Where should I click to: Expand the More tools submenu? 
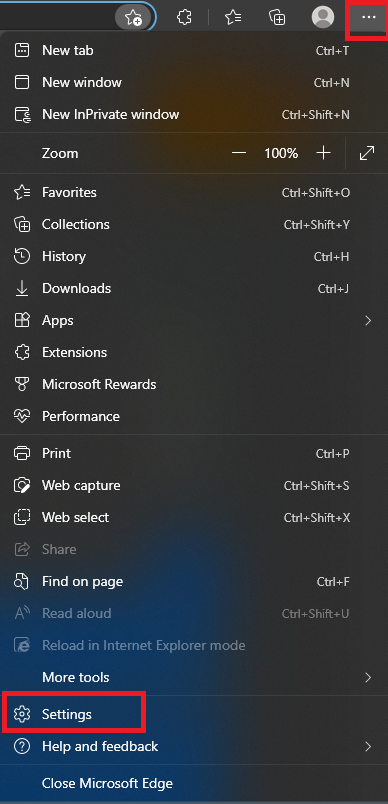pyautogui.click(x=194, y=677)
